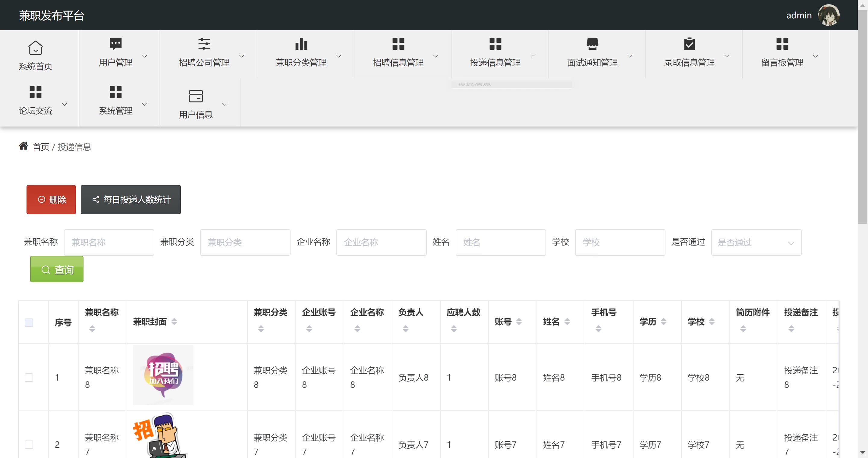Sort table by 负责人 column arrows
Screen dimensions: 868x458
click(x=405, y=329)
